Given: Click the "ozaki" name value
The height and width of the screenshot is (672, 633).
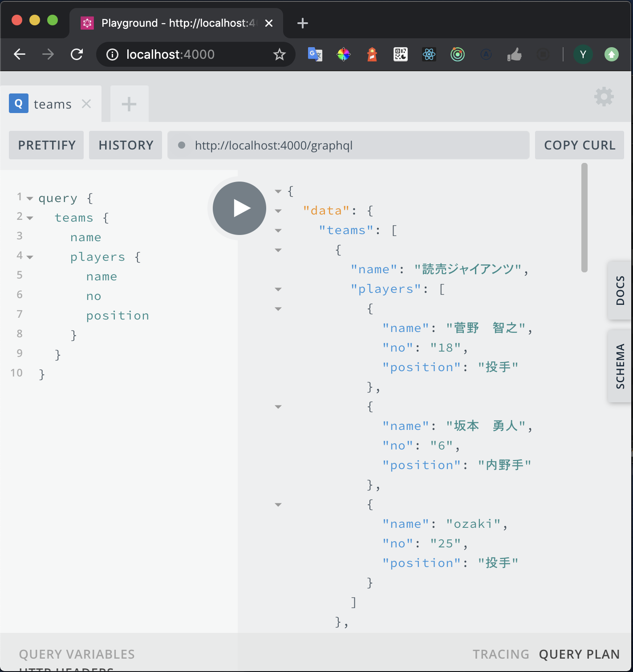Looking at the screenshot, I should (x=474, y=524).
